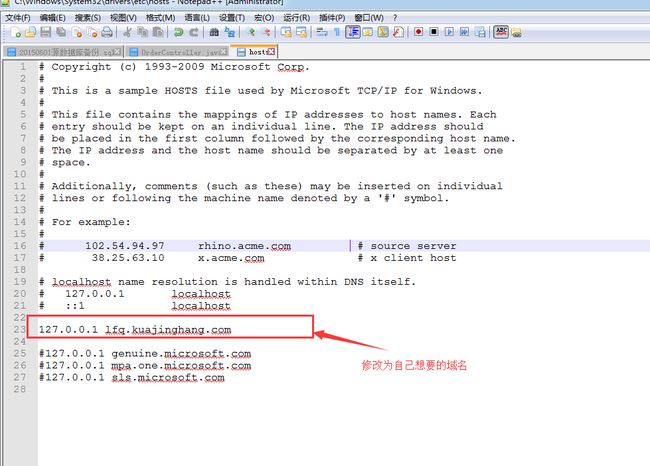Viewport: 650px width, 466px height.
Task: Toggle synchronized vertical scrolling icon
Action: (x=286, y=32)
